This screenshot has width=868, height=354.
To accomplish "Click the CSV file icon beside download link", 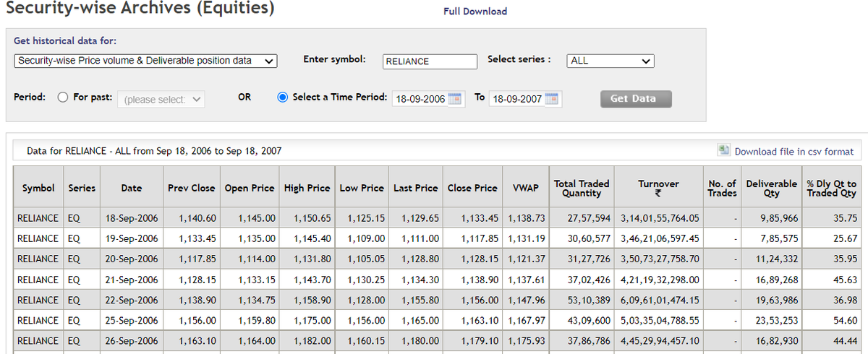I will pos(724,150).
